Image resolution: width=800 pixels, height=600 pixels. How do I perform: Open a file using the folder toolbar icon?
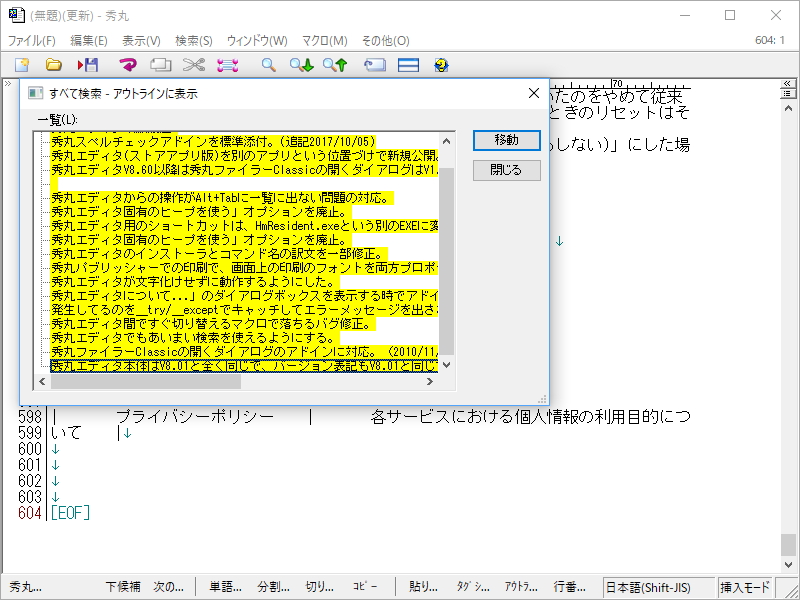(53, 64)
